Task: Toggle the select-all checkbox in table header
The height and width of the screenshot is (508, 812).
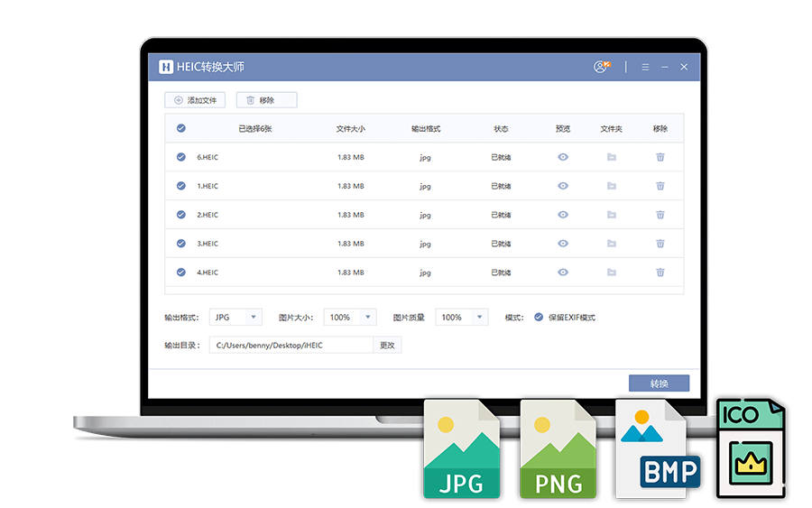Action: point(181,128)
